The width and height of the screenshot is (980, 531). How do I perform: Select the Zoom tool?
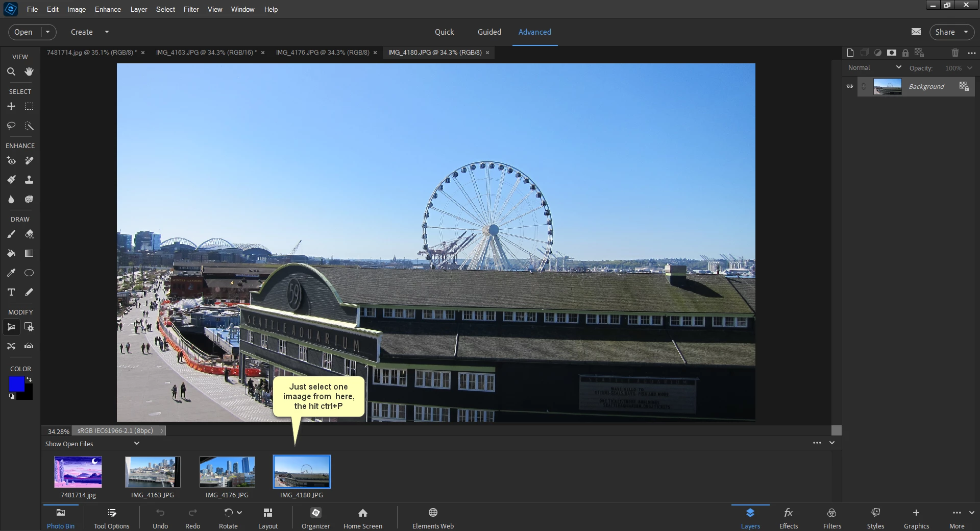point(11,72)
